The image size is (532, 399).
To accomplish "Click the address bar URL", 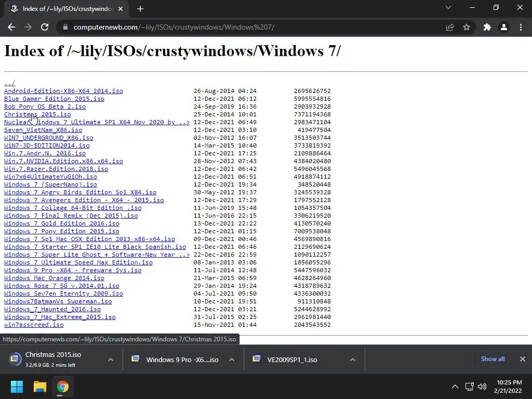I will tap(174, 27).
